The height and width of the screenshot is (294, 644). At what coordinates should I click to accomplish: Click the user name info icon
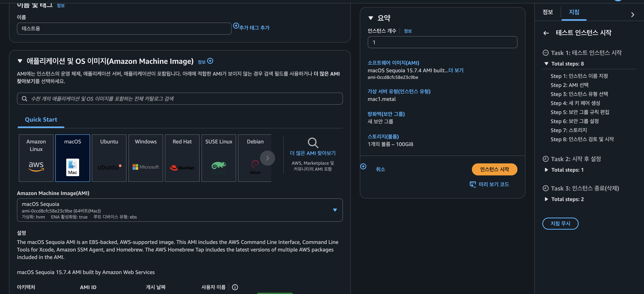coord(235,287)
